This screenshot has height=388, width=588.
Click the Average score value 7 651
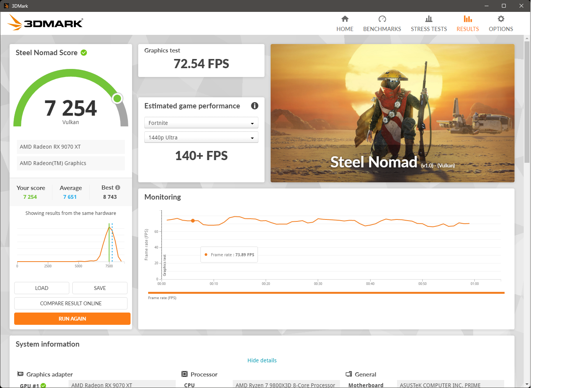point(70,197)
